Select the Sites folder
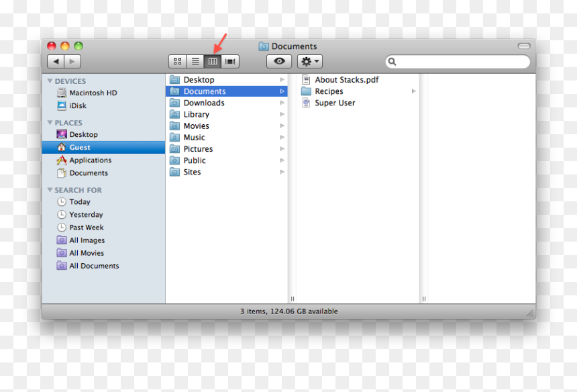This screenshot has width=577, height=392. click(227, 172)
